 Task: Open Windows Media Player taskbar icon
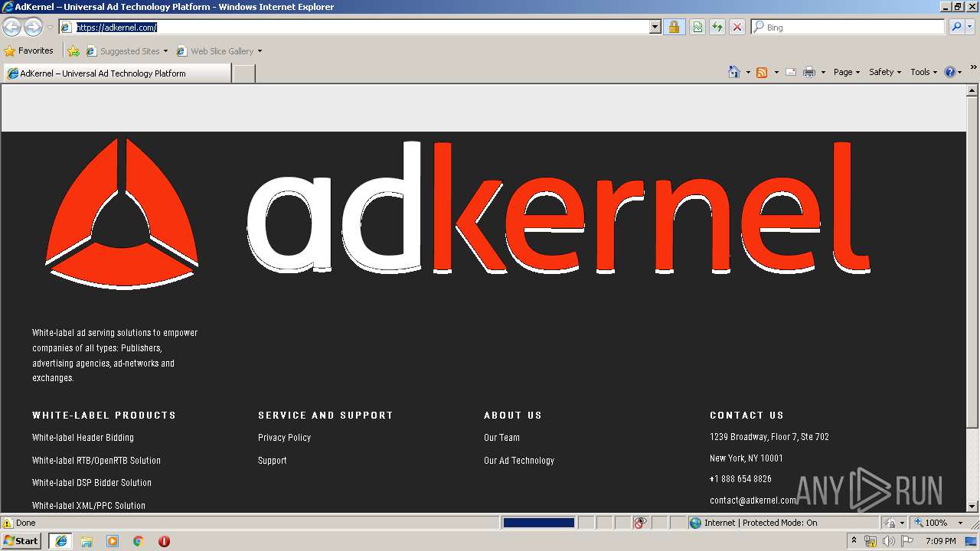click(x=113, y=541)
